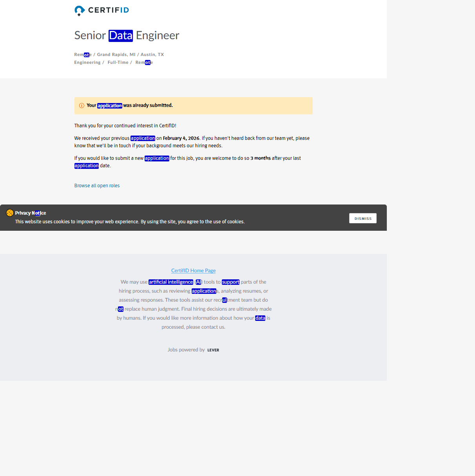
Task: Click the CertifID logo mark icon
Action: click(x=80, y=11)
